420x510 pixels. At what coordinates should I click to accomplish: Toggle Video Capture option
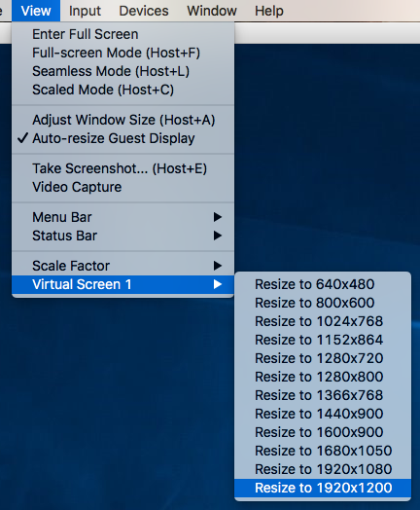click(x=122, y=187)
